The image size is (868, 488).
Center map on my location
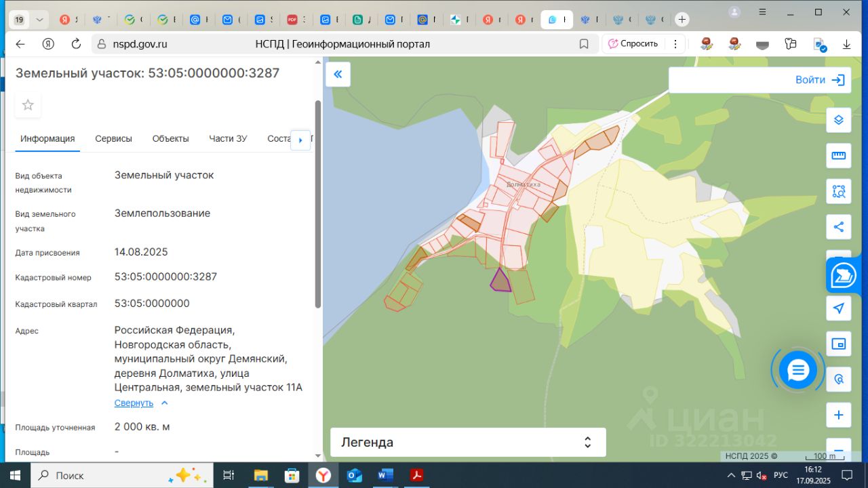click(x=839, y=308)
